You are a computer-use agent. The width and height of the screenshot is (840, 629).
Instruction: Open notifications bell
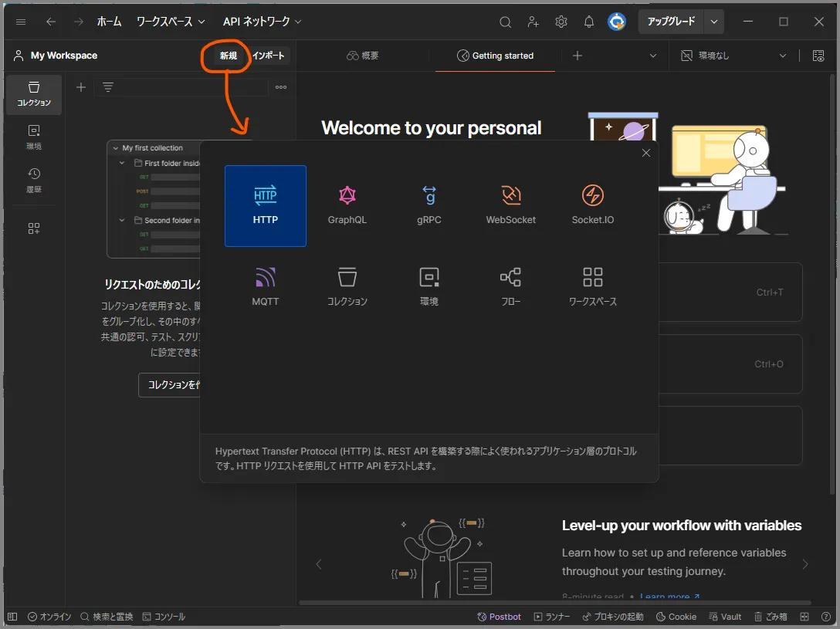click(589, 22)
